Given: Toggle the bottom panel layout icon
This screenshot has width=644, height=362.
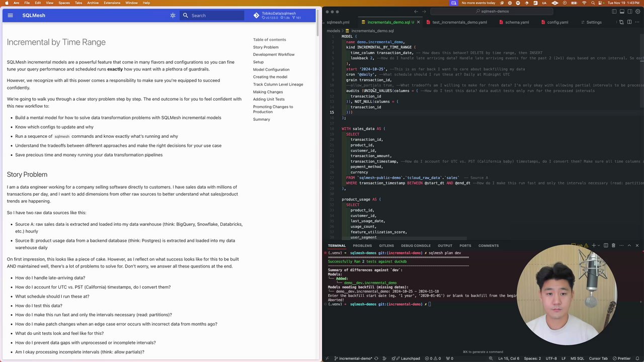Looking at the screenshot, I should 621,11.
